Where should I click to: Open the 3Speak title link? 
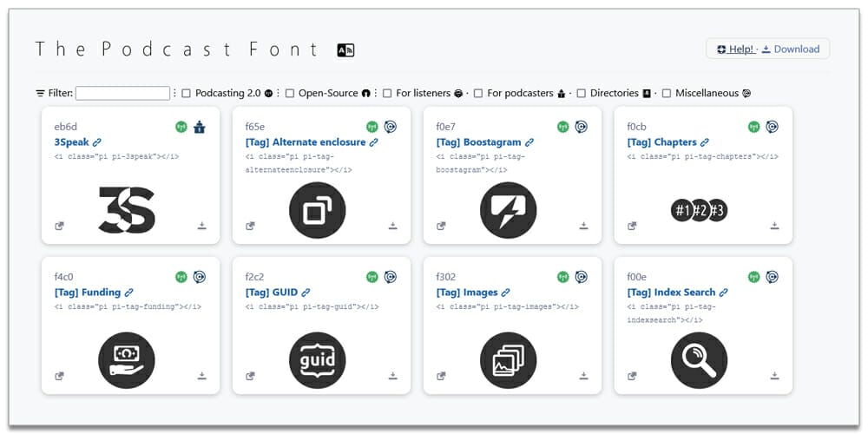click(x=72, y=142)
